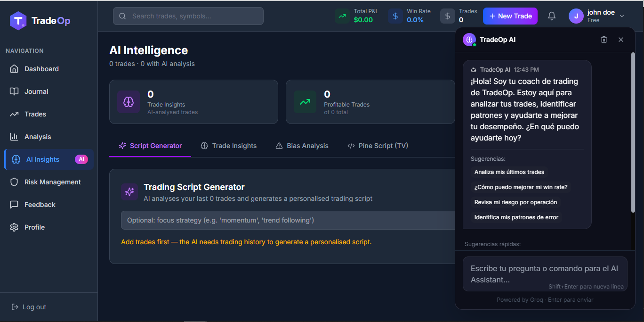This screenshot has width=644, height=322.
Task: Click the Log out arrow icon
Action: [x=15, y=307]
